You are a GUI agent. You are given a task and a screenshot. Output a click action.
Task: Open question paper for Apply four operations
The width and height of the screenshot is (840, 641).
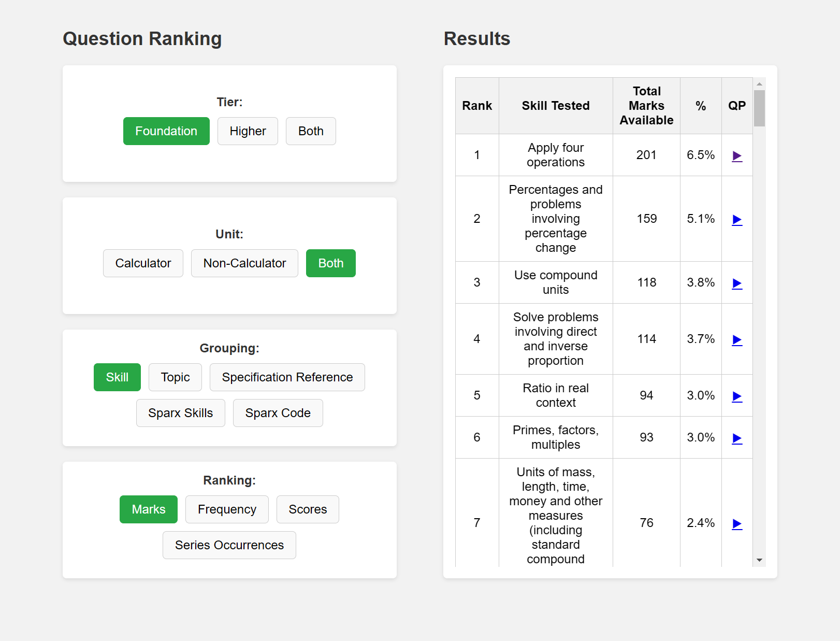pos(736,155)
